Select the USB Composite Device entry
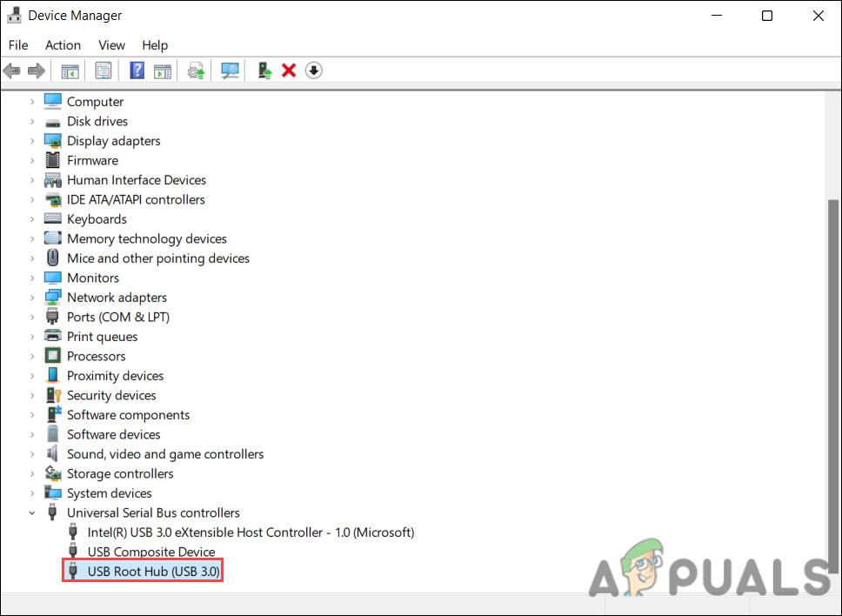Screen dimensions: 842x616 point(150,552)
